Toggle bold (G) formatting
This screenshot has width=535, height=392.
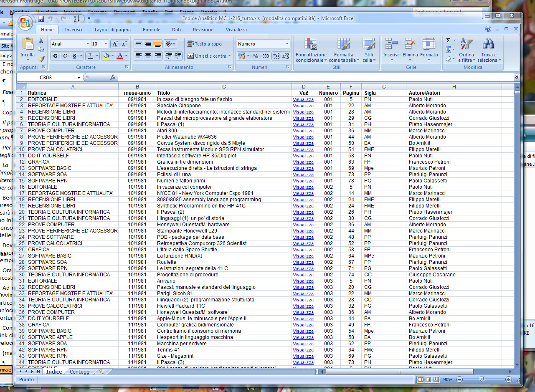click(56, 56)
